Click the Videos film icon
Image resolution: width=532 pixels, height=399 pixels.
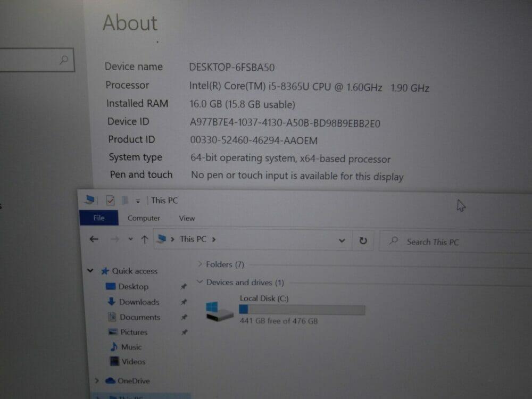[x=114, y=361]
